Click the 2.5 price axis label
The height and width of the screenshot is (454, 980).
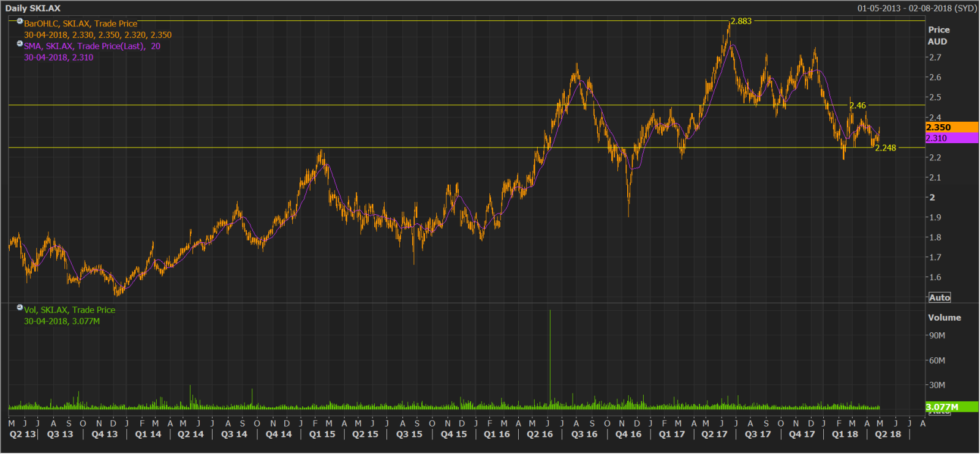click(x=935, y=97)
